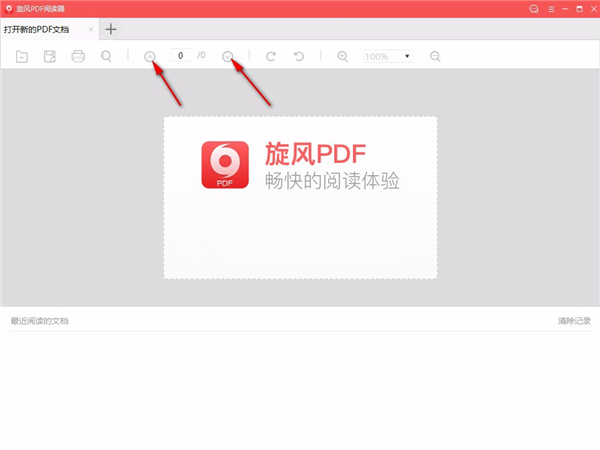Open the hamburger menu in title bar

(551, 9)
